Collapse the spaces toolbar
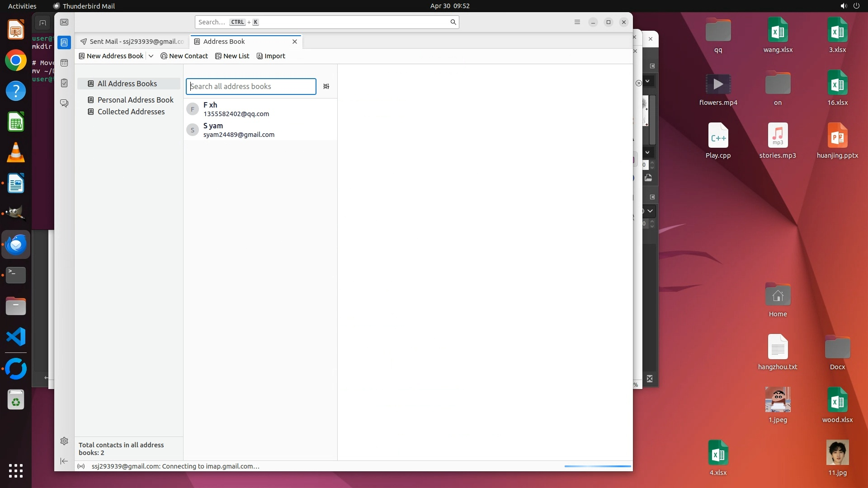This screenshot has width=868, height=488. 64,461
